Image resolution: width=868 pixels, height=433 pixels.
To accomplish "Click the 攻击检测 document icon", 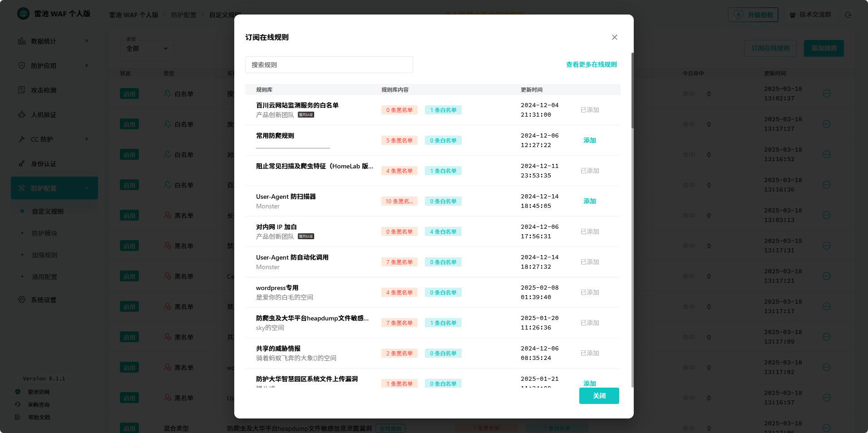I will 22,90.
